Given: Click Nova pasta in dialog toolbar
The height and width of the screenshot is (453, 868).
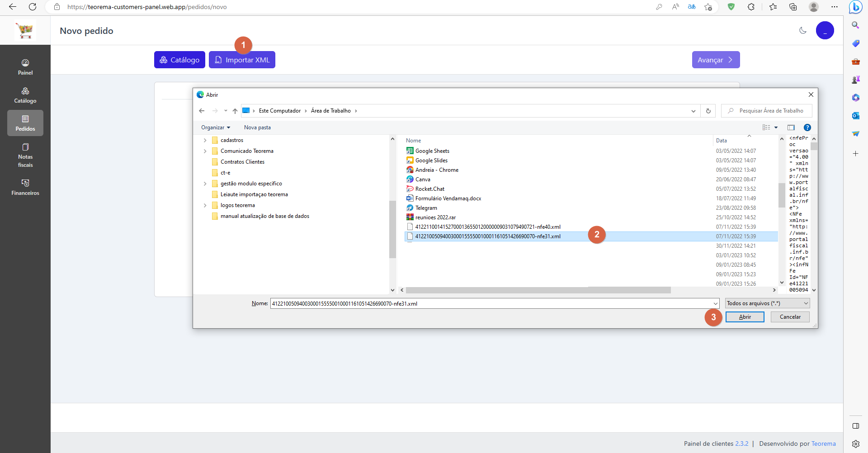Looking at the screenshot, I should [257, 127].
